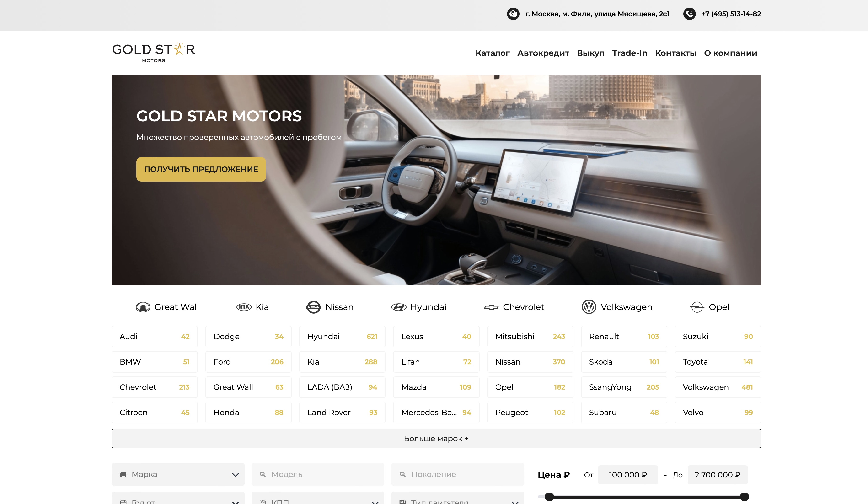Open the Toyota brand tile

(718, 362)
